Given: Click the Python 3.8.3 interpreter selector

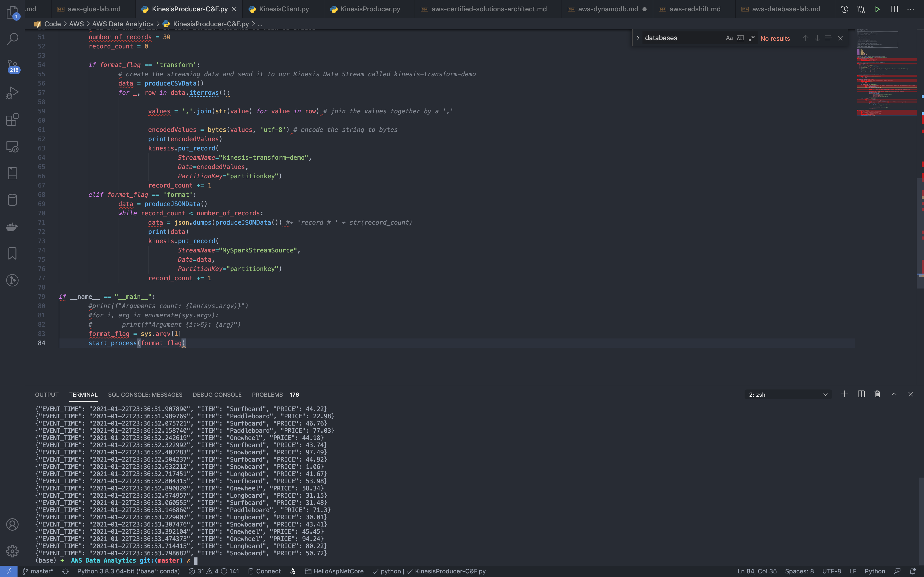Looking at the screenshot, I should tap(128, 571).
